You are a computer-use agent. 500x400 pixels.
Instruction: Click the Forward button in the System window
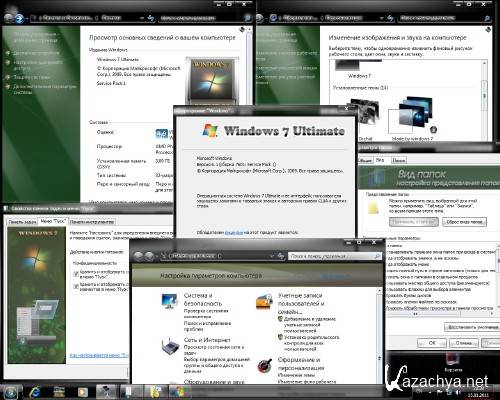pos(19,18)
